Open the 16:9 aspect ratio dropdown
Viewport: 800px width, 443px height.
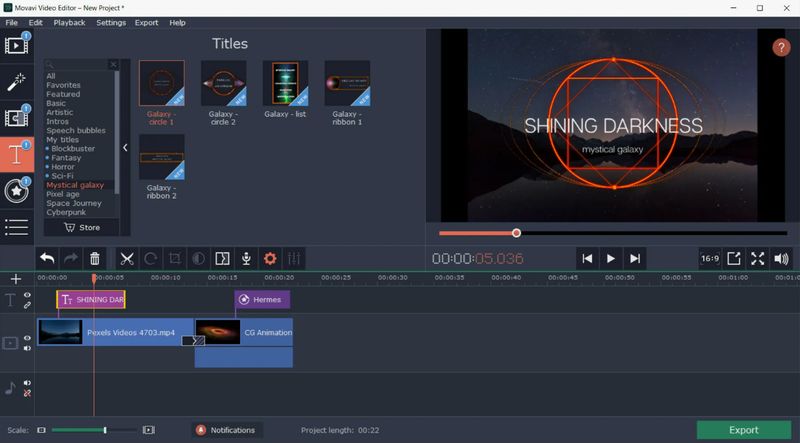[x=709, y=258]
